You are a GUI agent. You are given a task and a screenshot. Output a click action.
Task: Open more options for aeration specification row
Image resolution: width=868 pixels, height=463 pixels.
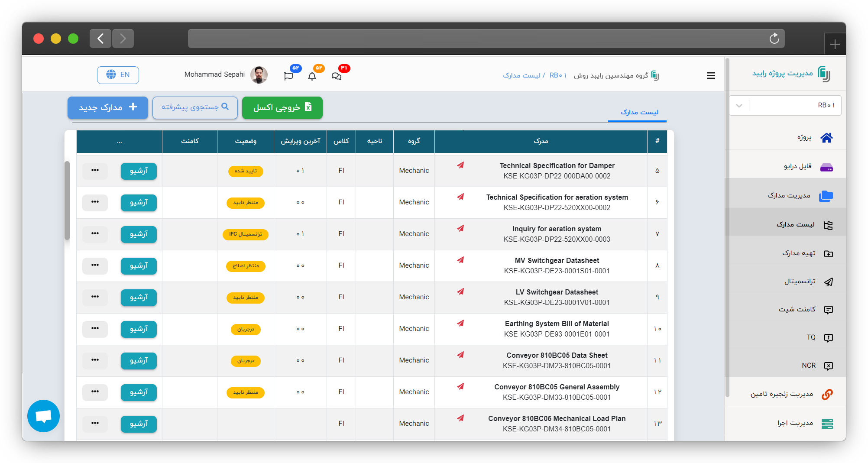(95, 202)
